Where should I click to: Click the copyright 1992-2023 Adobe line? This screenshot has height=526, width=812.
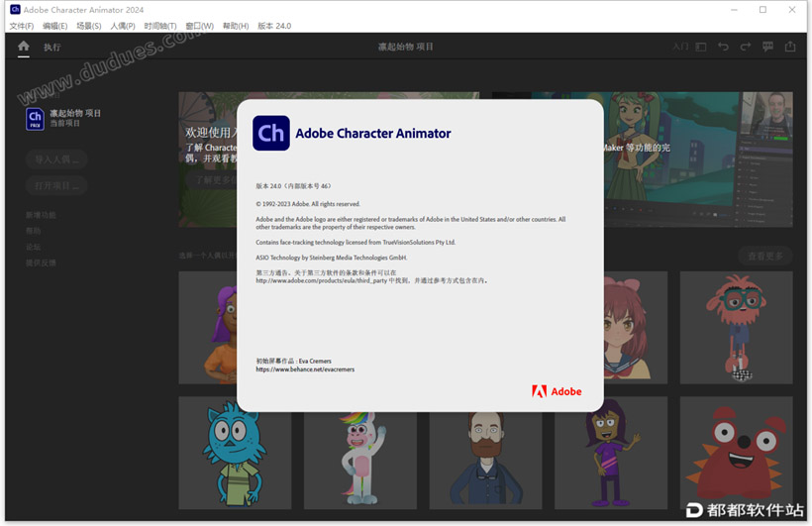[308, 204]
